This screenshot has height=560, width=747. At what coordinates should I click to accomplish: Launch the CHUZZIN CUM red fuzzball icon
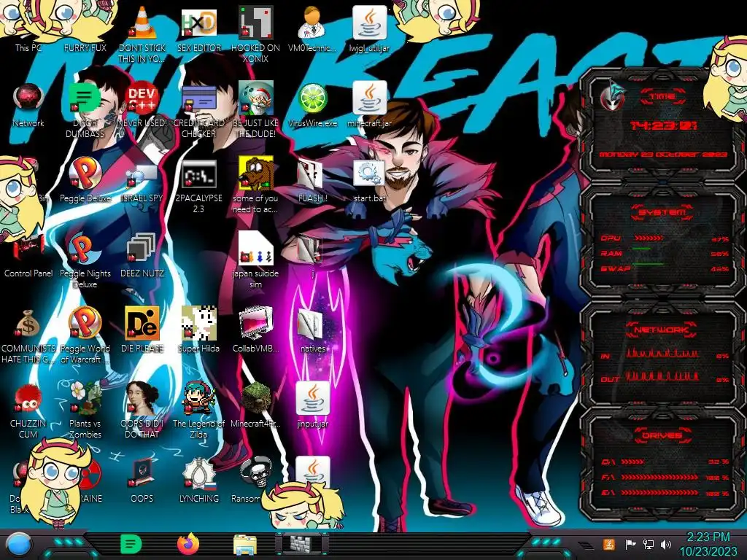point(28,410)
